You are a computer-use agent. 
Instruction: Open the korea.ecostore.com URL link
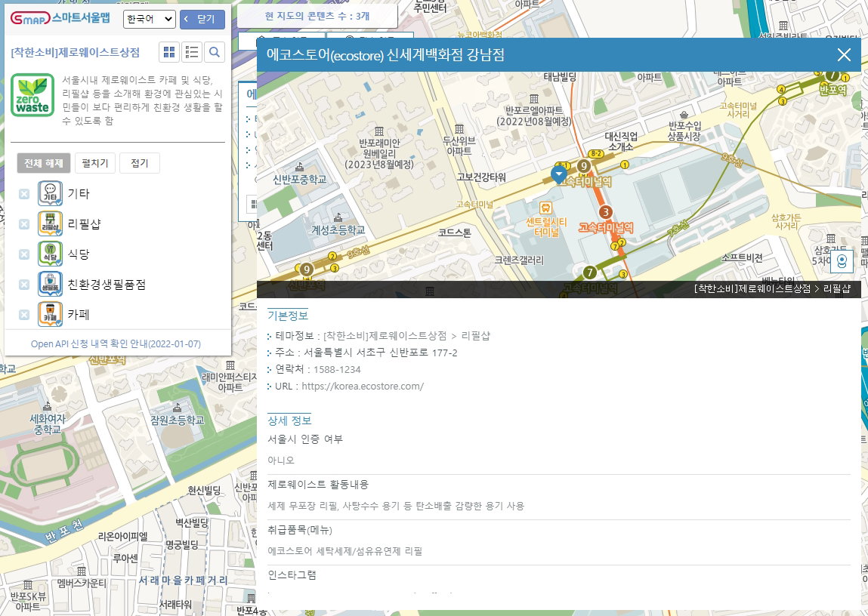pos(363,386)
